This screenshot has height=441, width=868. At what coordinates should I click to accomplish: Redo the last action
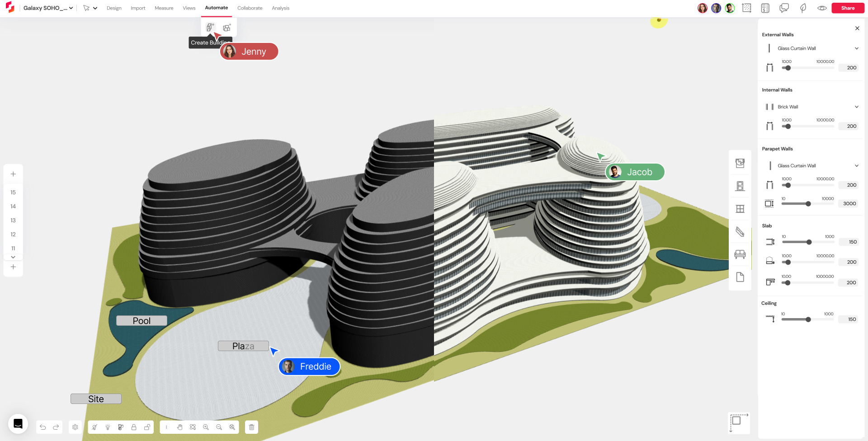(x=56, y=427)
